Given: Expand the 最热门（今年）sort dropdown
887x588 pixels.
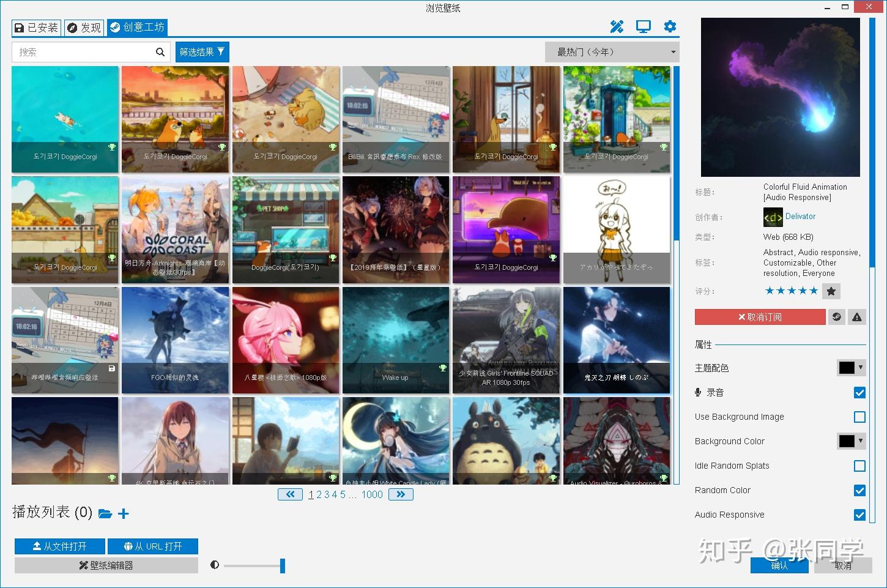Looking at the screenshot, I should point(612,52).
